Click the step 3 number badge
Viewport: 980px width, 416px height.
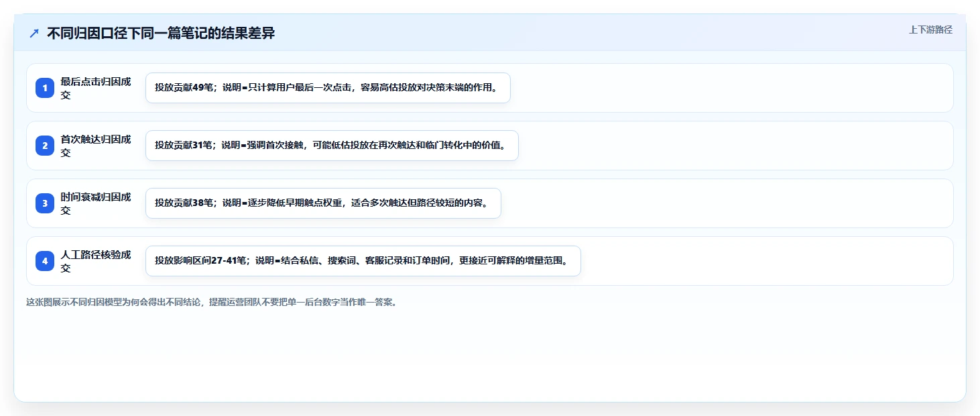click(45, 203)
